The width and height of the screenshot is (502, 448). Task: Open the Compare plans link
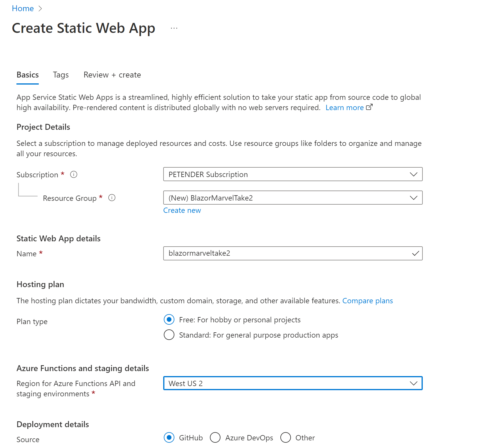tap(368, 300)
